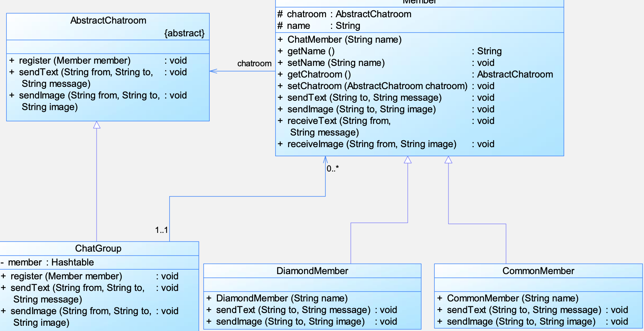The image size is (644, 331).
Task: Select the AbstractChatroom class title
Action: tap(108, 21)
